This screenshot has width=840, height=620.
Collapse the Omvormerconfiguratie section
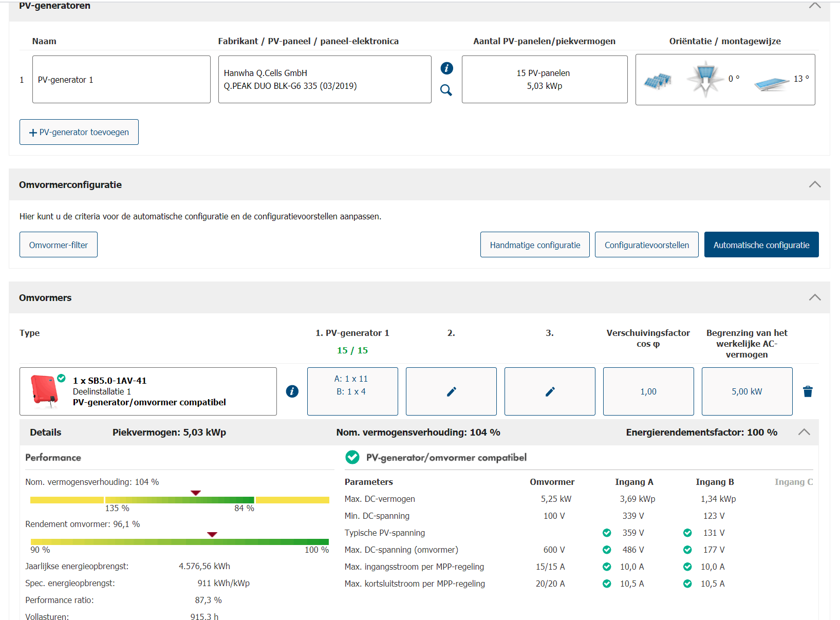[814, 184]
